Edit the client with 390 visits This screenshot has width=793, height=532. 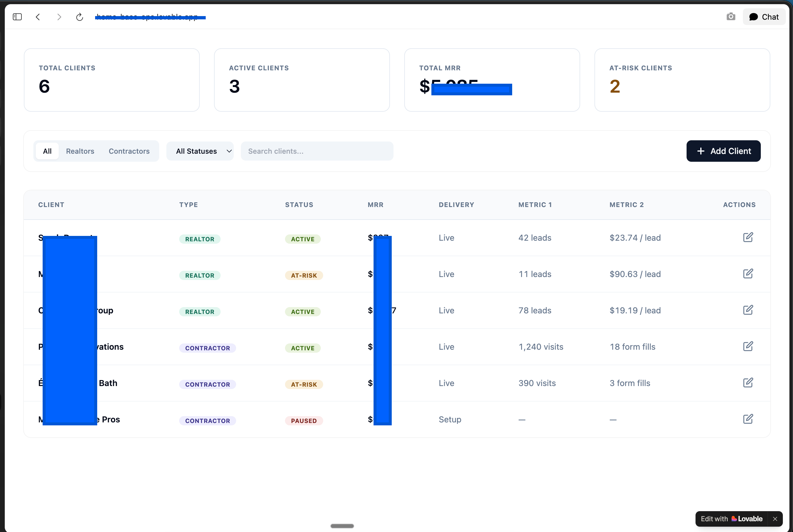coord(748,382)
